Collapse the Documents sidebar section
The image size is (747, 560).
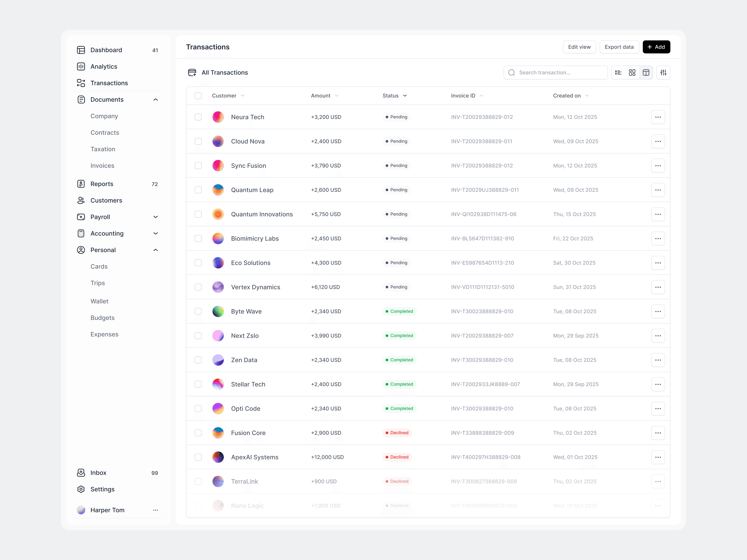click(155, 100)
